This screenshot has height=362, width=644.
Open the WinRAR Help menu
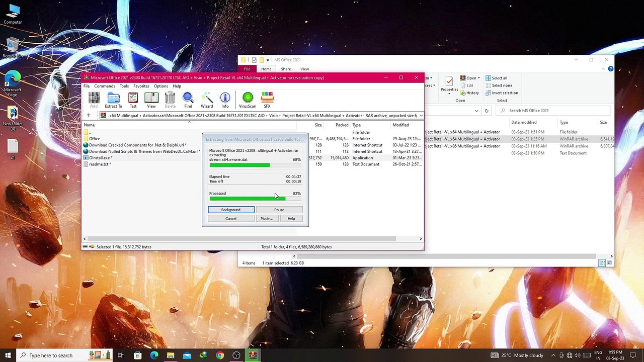coord(177,86)
